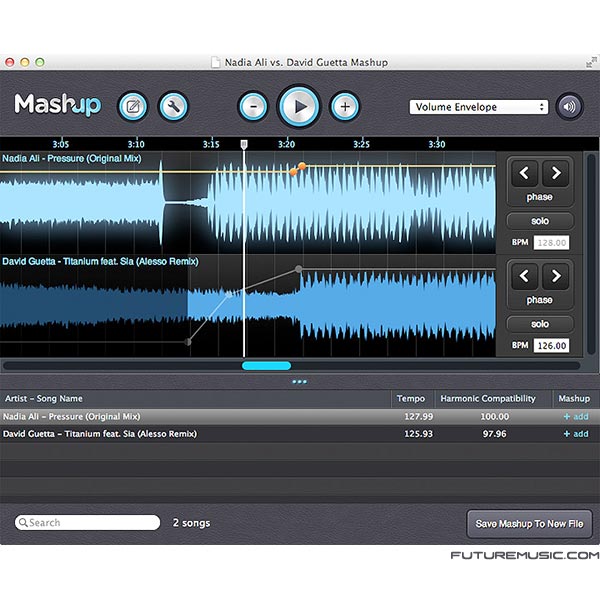Add David Guetta Titanium to mashup
The width and height of the screenshot is (600, 600).
[576, 434]
